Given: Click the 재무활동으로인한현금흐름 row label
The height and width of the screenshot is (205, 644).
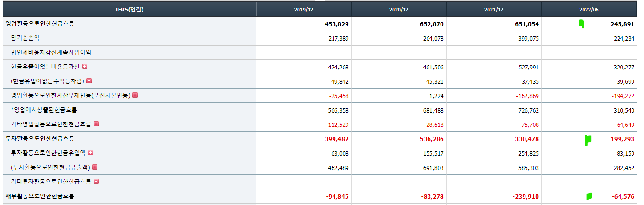Looking at the screenshot, I should pos(40,196).
